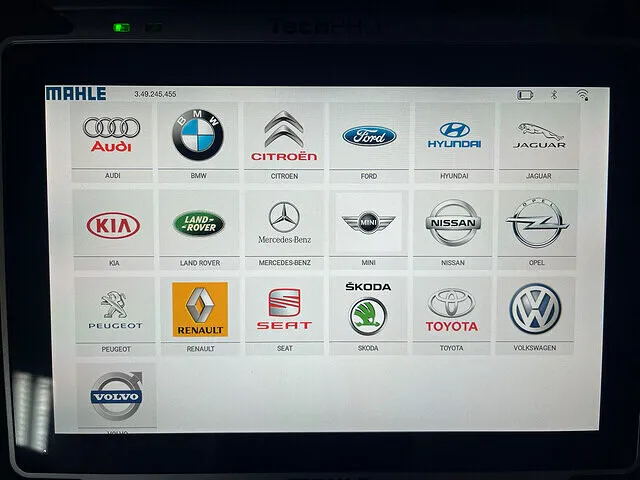Viewport: 640px width, 480px height.
Task: Select the Skoda brand logo
Action: pos(368,311)
